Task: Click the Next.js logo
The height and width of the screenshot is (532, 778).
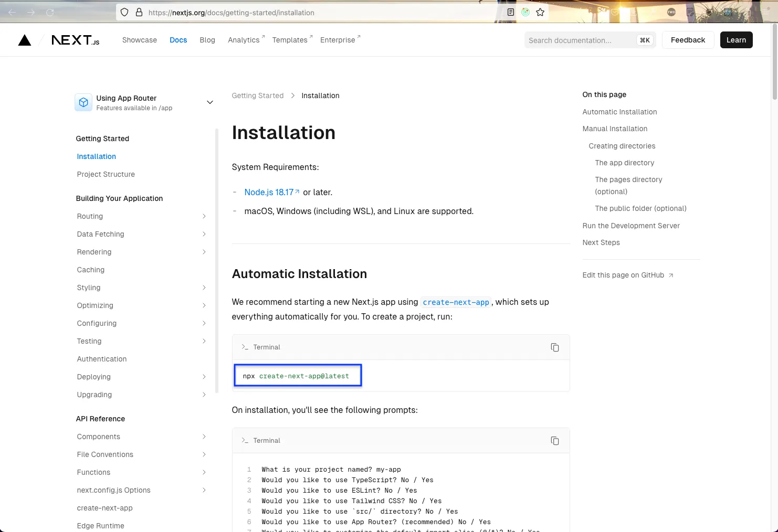Action: [76, 40]
